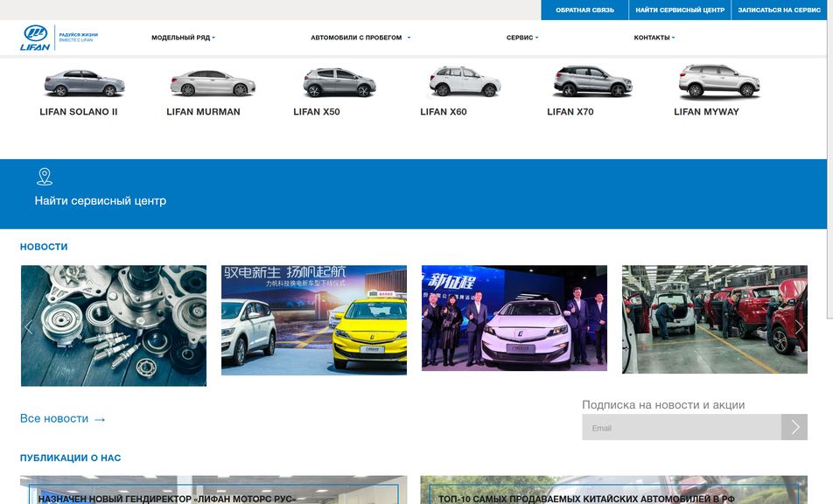Open the news item with auto parts photo

[114, 325]
